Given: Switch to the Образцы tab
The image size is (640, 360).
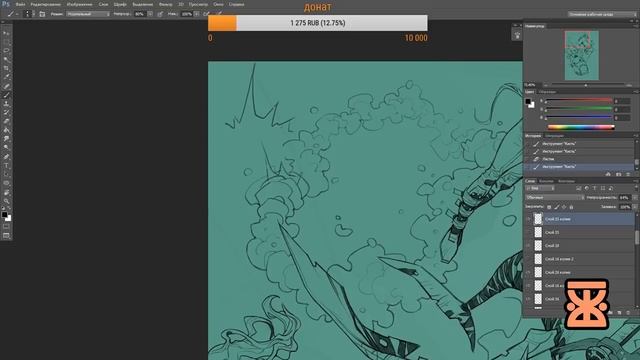Looking at the screenshot, I should pos(547,92).
